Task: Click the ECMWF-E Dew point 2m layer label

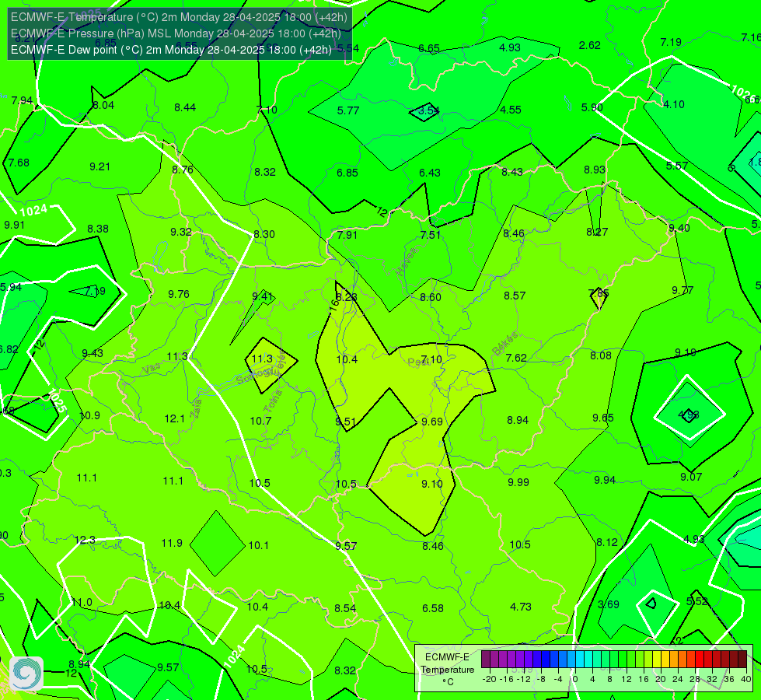Action: (x=171, y=50)
